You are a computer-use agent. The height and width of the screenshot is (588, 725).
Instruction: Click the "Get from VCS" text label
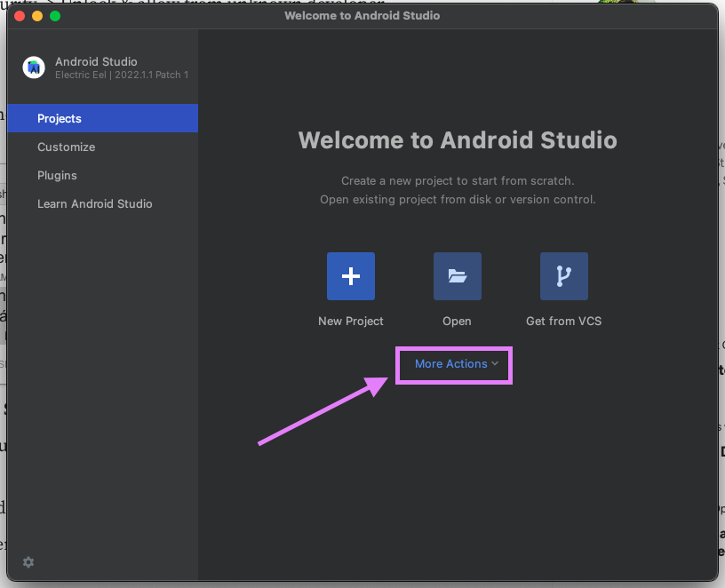tap(564, 321)
